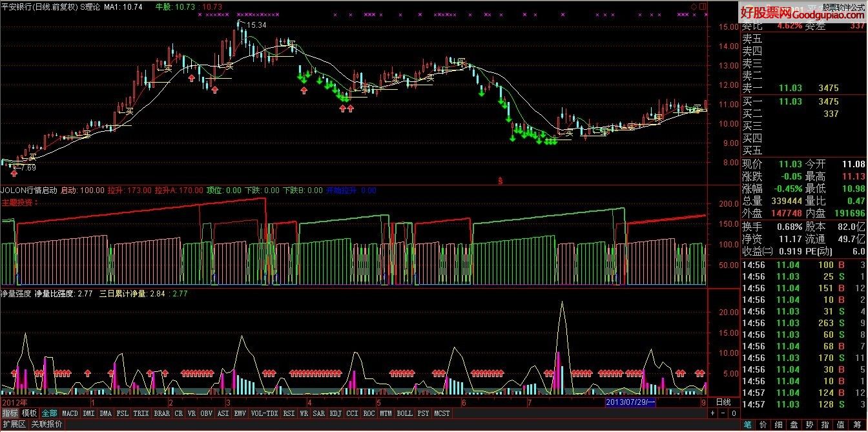868x432 pixels.
Task: Load the SAR indicator
Action: pyautogui.click(x=319, y=413)
